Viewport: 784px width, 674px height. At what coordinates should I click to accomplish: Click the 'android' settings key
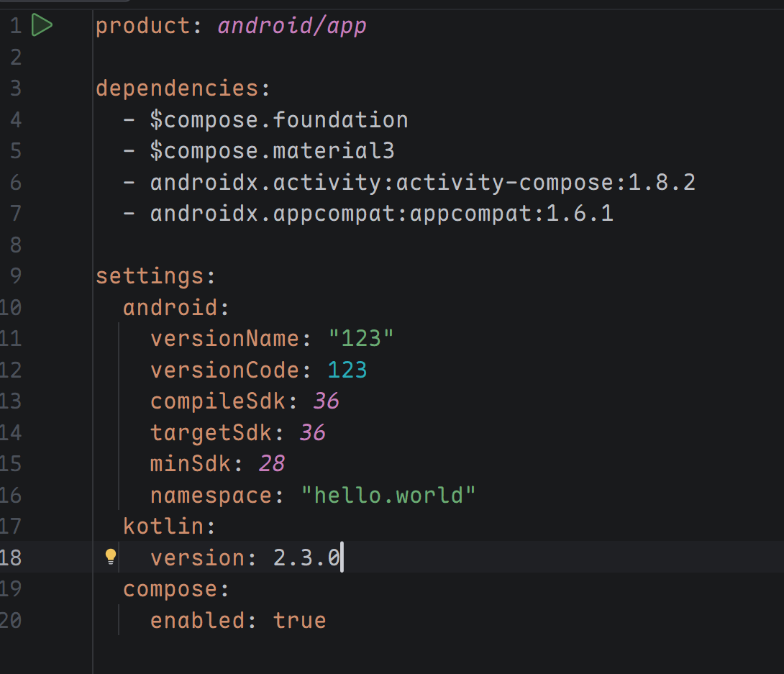tap(170, 308)
